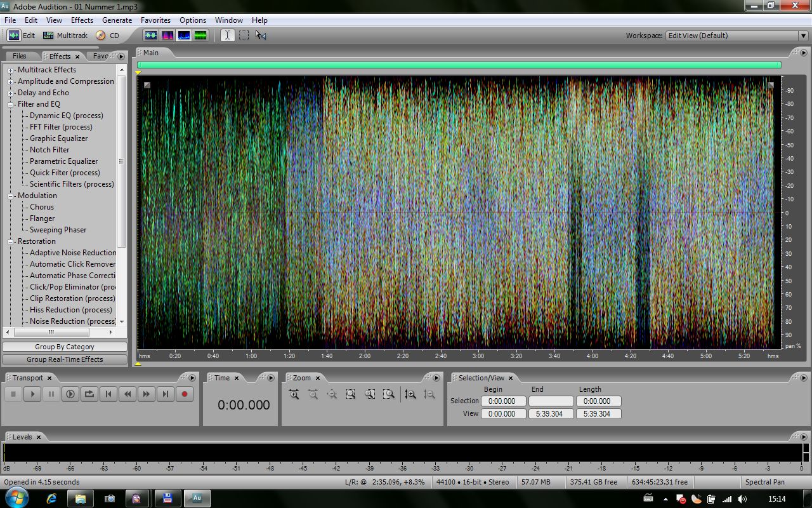The height and width of the screenshot is (508, 812).
Task: Open the Favorites menu
Action: (155, 20)
